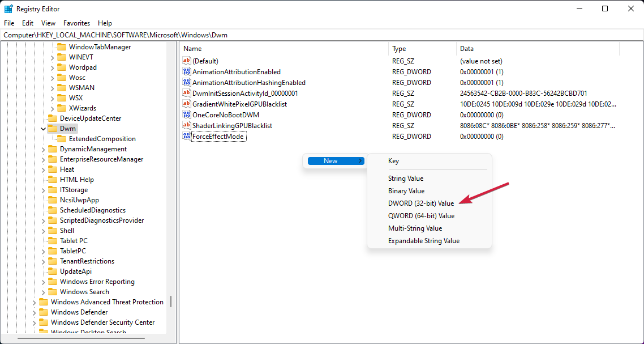Choose DWORD (32-bit) Value from the New submenu

(422, 203)
